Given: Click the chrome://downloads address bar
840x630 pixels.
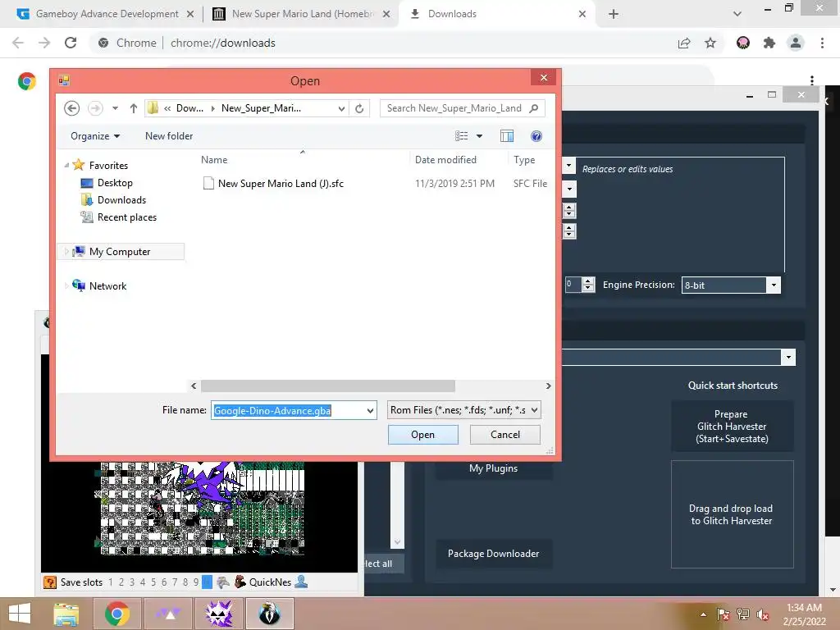Looking at the screenshot, I should (223, 43).
